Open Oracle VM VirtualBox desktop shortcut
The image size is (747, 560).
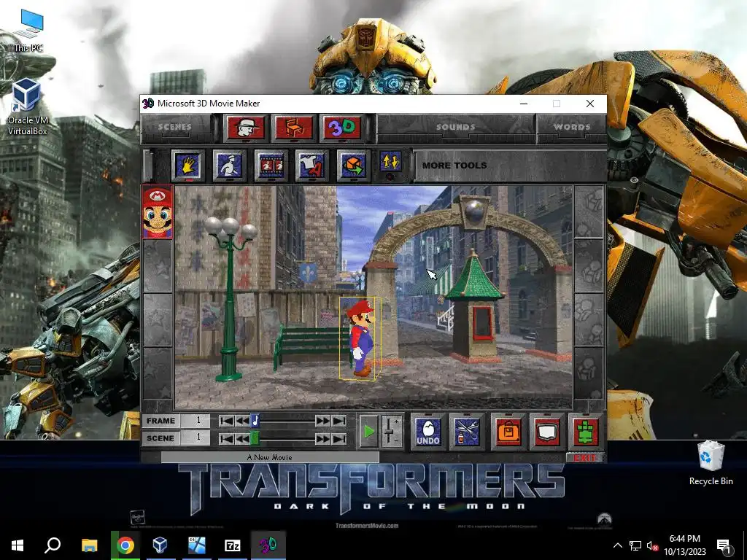tap(27, 107)
